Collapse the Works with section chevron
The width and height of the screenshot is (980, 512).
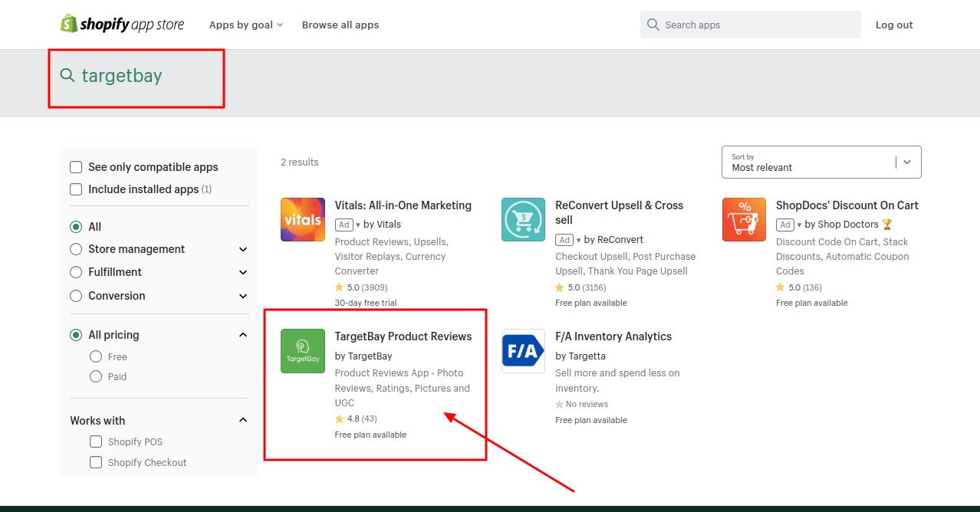coord(243,420)
